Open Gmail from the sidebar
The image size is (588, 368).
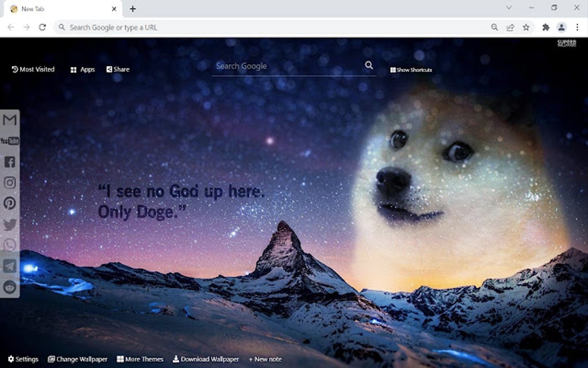point(9,120)
